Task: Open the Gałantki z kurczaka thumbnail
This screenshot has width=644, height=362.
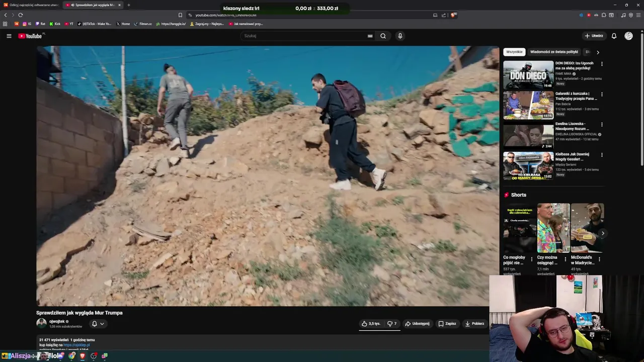Action: 528,105
